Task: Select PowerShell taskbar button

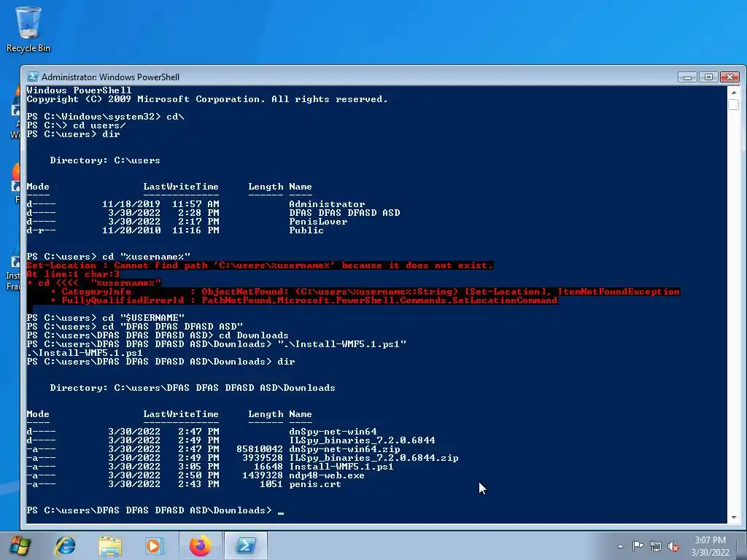Action: pyautogui.click(x=246, y=545)
